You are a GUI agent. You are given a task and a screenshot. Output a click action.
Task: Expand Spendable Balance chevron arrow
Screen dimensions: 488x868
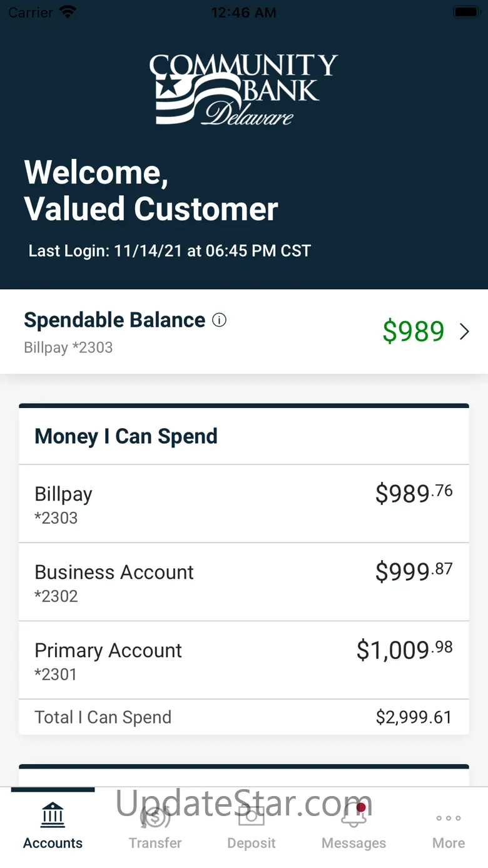point(464,332)
